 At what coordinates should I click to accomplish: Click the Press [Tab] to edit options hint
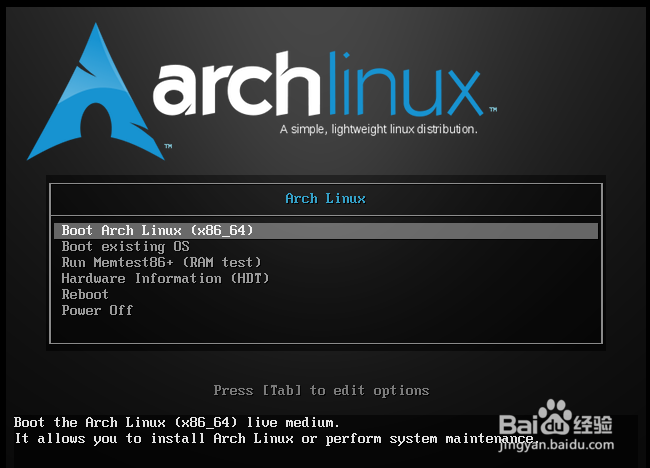pos(321,390)
